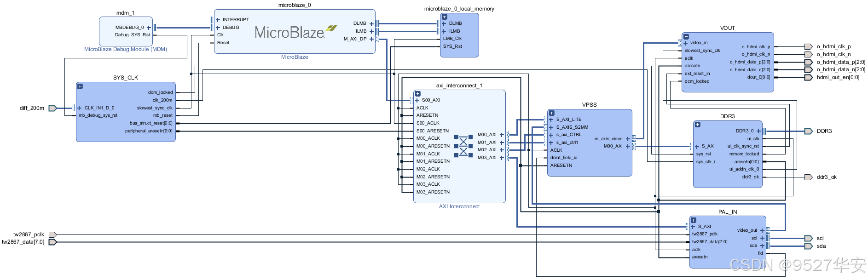Click the fid pin on PAL_IN
This screenshot has width=868, height=280.
(x=760, y=253)
